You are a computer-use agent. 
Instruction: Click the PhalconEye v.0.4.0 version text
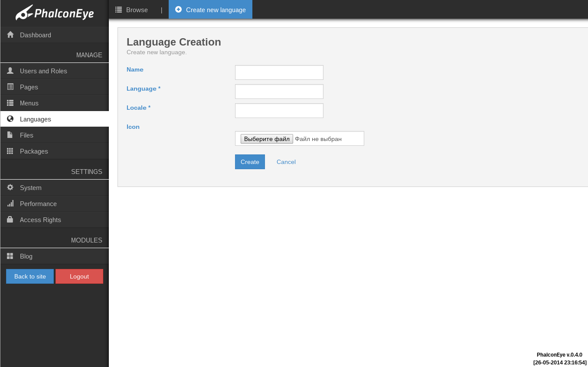[559, 355]
